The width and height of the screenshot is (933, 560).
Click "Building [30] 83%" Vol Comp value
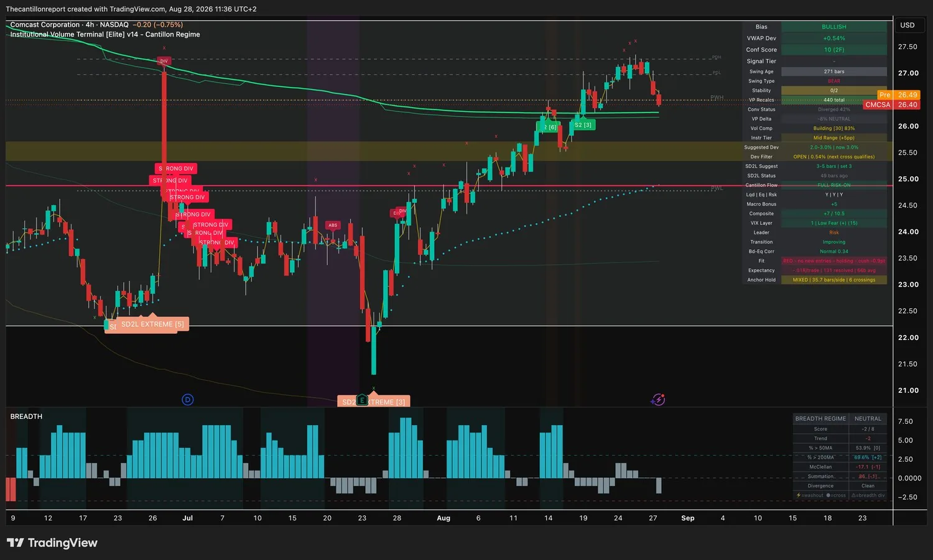tap(834, 128)
